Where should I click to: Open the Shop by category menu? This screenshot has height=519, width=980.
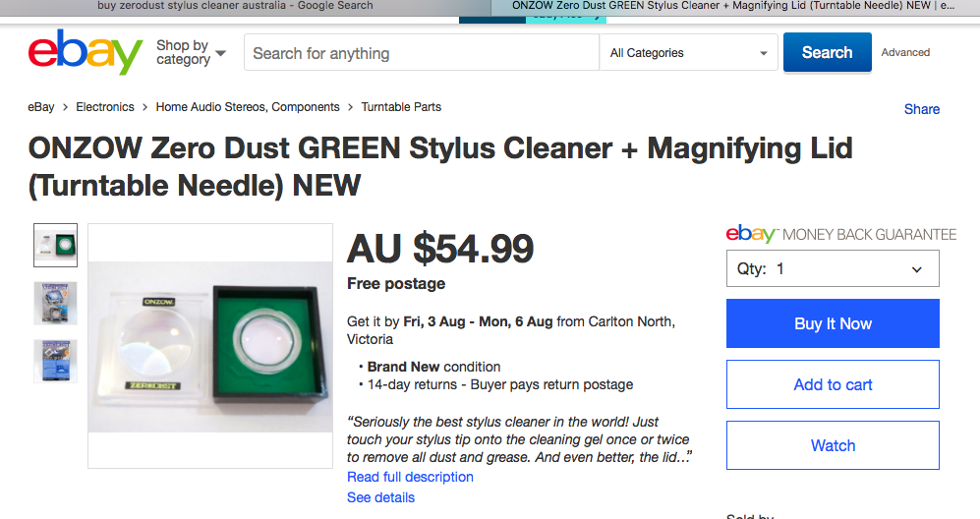click(x=191, y=52)
